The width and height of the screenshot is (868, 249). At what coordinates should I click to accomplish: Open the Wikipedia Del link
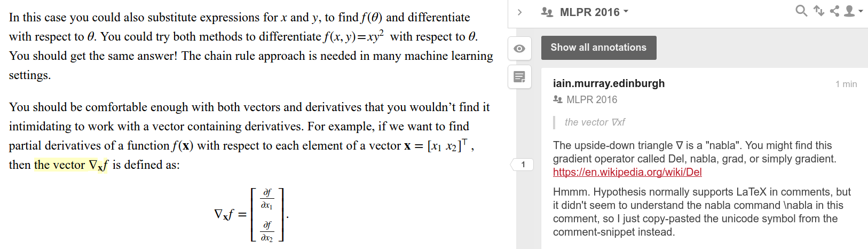pos(627,172)
